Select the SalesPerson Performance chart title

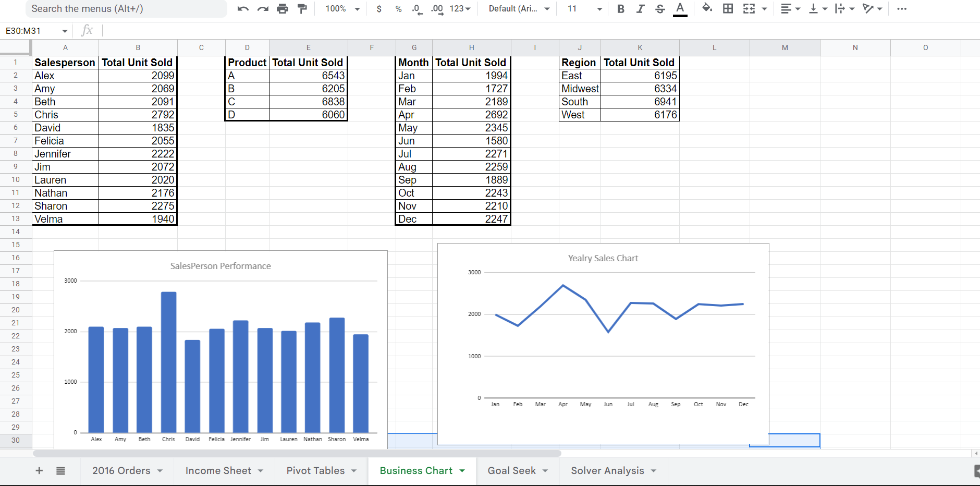pos(220,266)
